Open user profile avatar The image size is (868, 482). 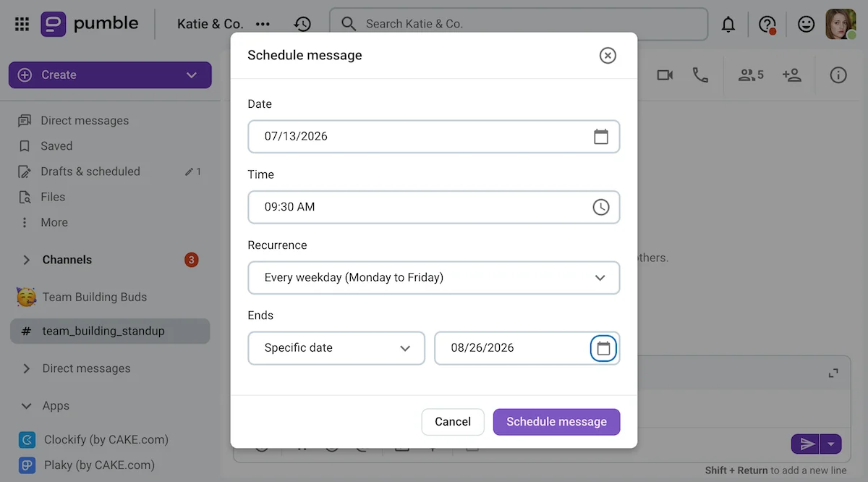click(x=841, y=24)
